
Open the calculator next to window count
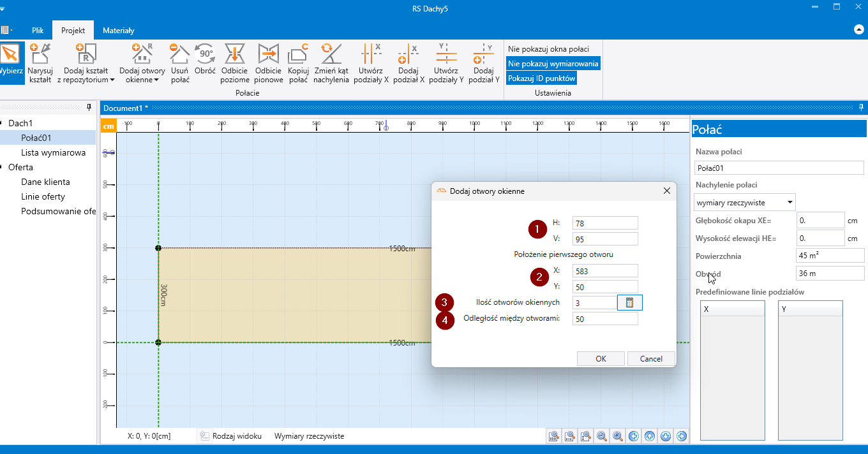(x=629, y=303)
